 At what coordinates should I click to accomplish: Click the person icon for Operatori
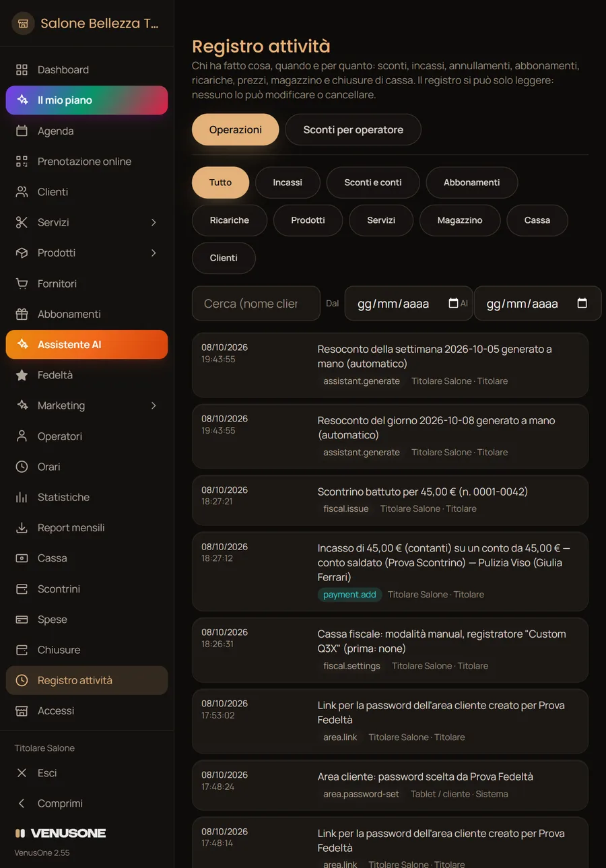pyautogui.click(x=22, y=436)
